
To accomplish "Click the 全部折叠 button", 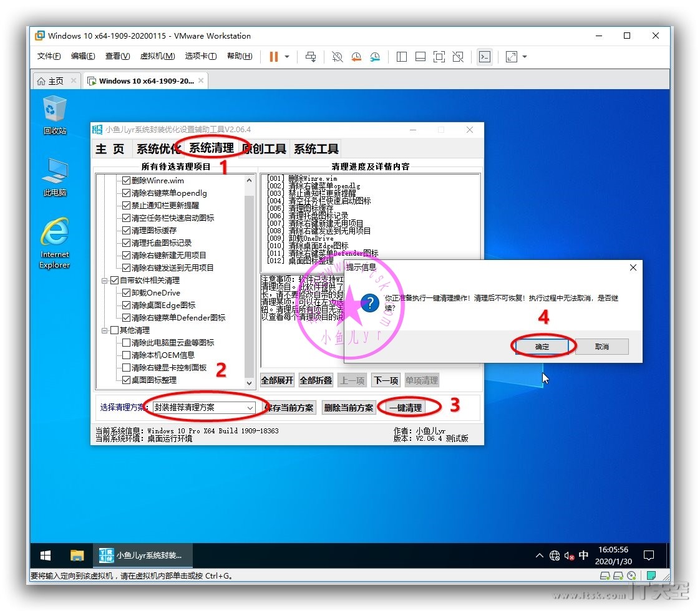I will [x=316, y=380].
